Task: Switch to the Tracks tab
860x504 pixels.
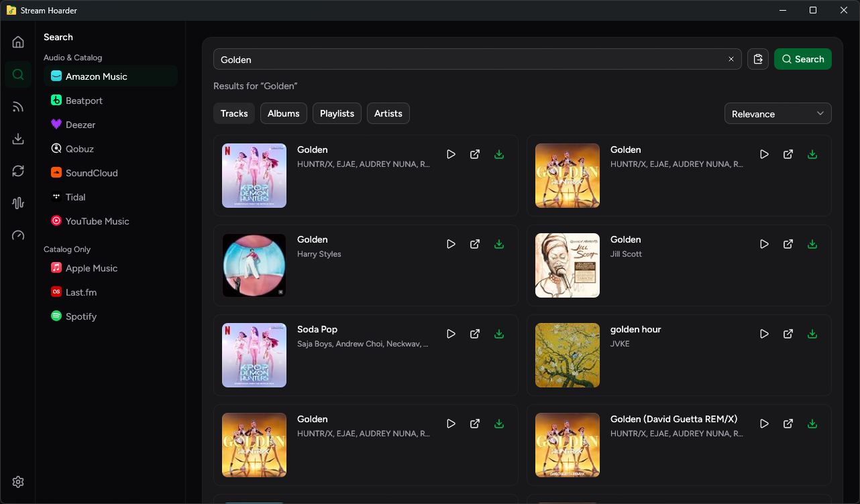Action: tap(234, 113)
